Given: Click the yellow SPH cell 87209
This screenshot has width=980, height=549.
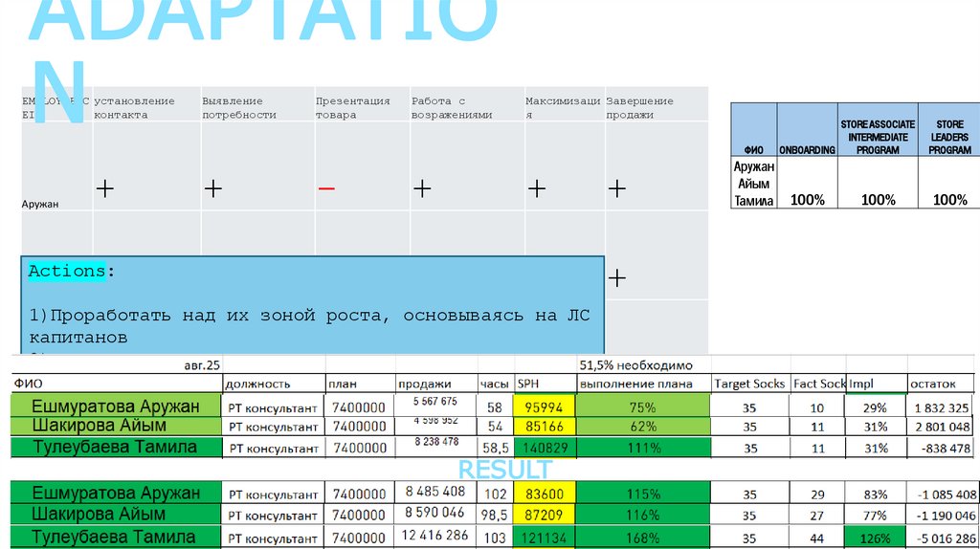Looking at the screenshot, I should [544, 515].
